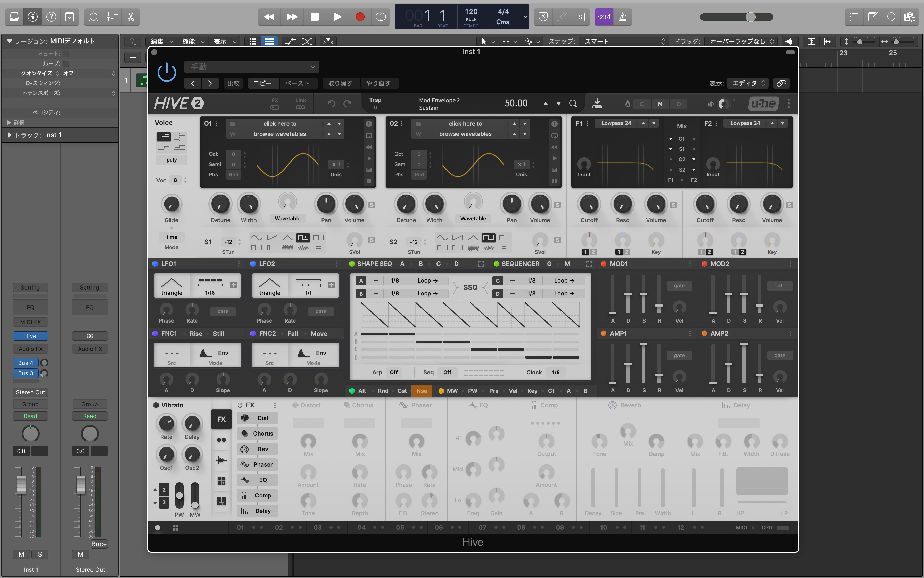Click the AMP1 Sustain slider
The image size is (924, 578).
pos(643,363)
